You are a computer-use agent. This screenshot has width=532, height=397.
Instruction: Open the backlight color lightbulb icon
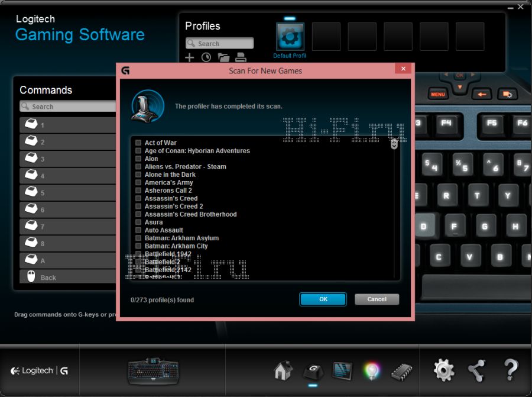372,371
